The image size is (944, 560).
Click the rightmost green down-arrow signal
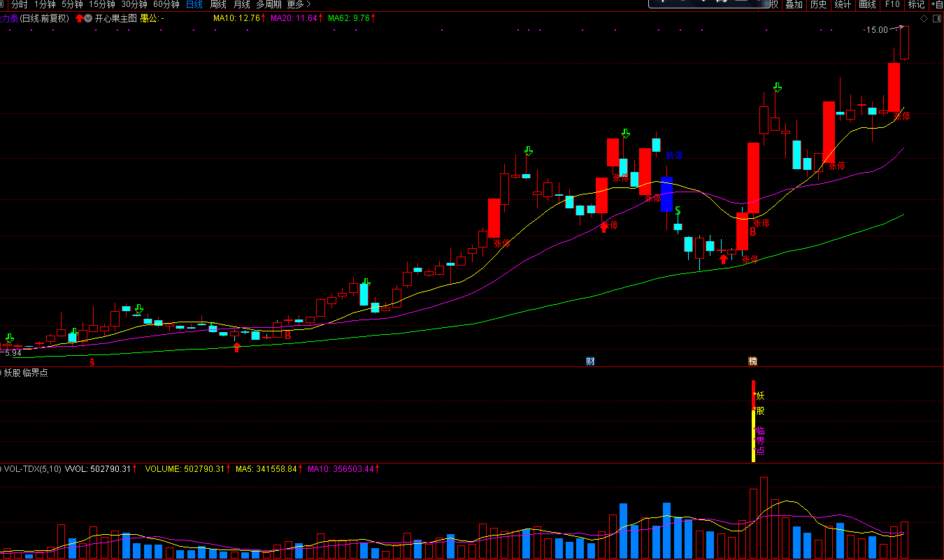click(x=777, y=87)
